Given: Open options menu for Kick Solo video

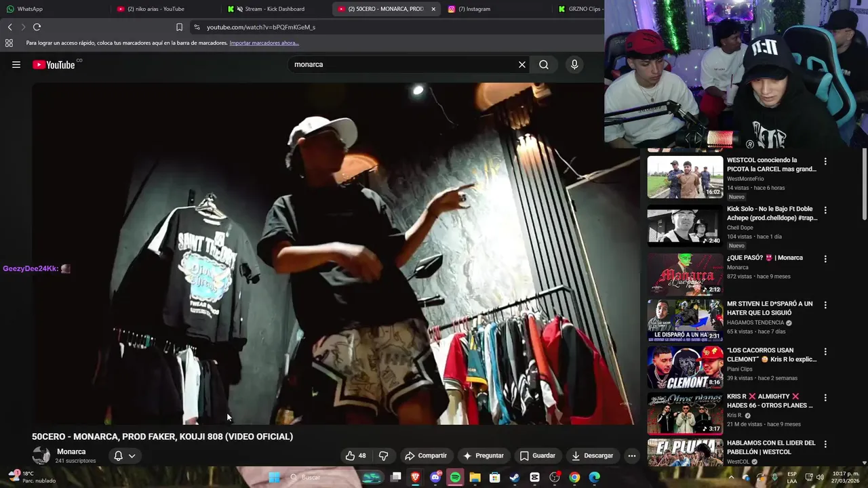Looking at the screenshot, I should click(x=825, y=210).
